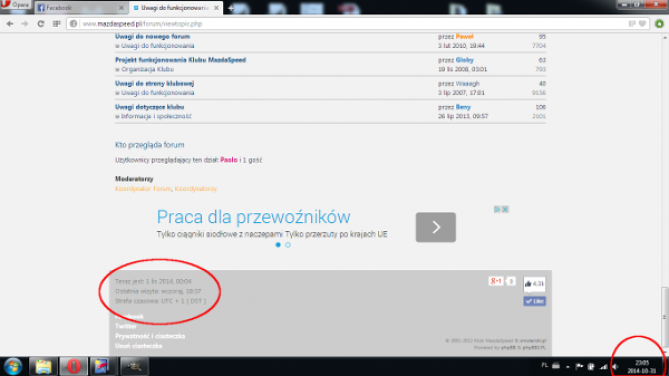Open the Informacje i społeczność section link

(156, 116)
